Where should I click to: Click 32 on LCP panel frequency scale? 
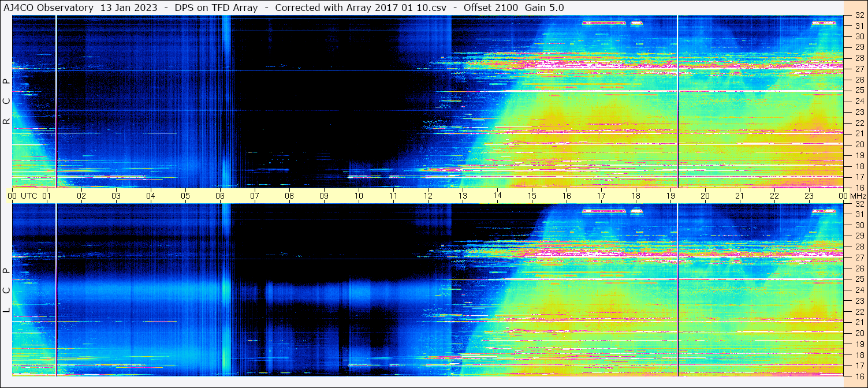(x=859, y=204)
